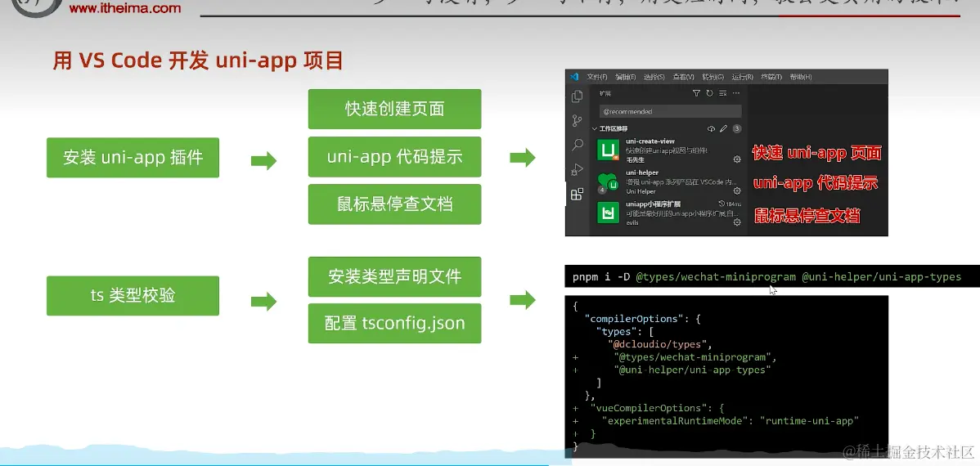Open gear settings for uniapp小程序扩展 extension

737,222
